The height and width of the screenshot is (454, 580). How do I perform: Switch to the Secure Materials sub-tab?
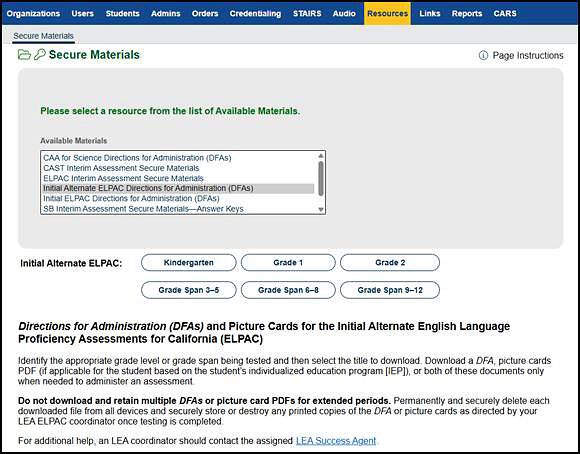(x=43, y=36)
